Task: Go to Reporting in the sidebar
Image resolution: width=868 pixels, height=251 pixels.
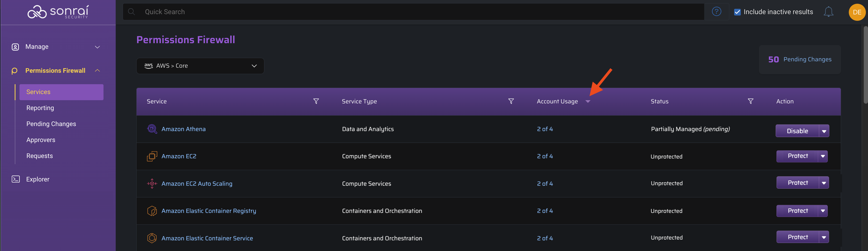Action: (x=40, y=108)
